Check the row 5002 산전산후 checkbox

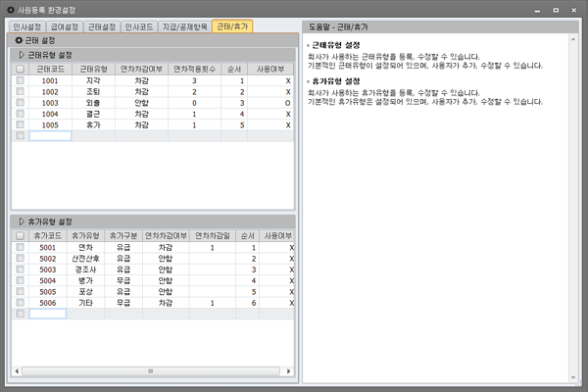pyautogui.click(x=21, y=258)
